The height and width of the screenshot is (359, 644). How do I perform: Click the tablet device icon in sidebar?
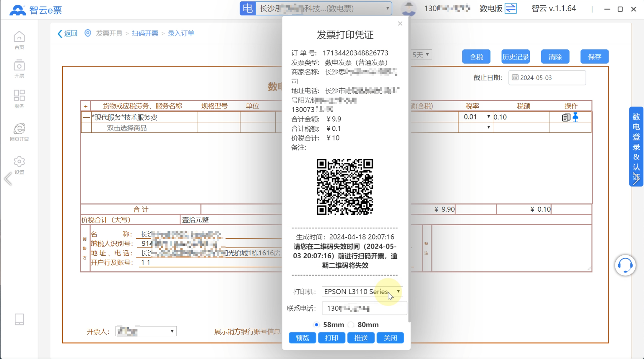pyautogui.click(x=19, y=319)
